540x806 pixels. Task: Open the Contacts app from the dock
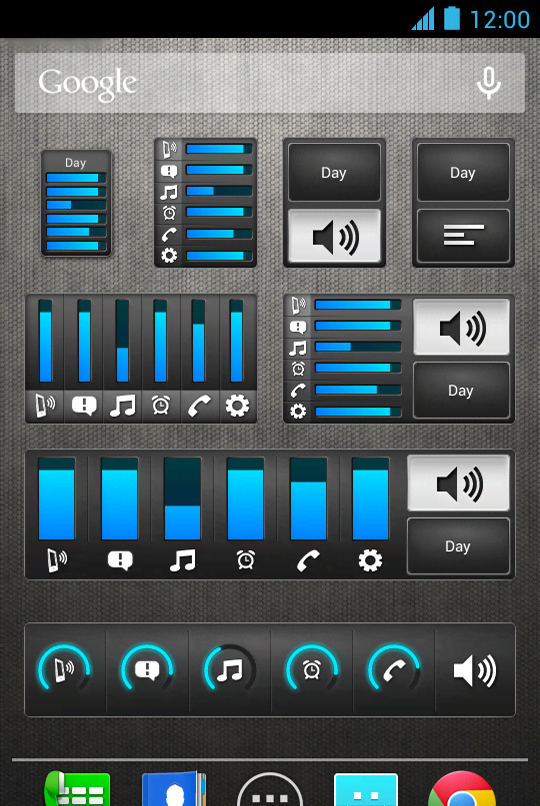(x=174, y=789)
